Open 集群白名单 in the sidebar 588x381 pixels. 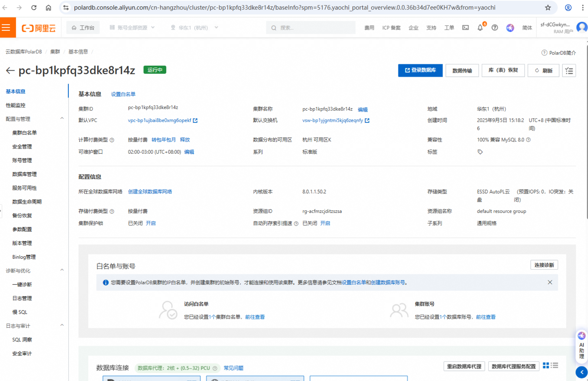coord(24,133)
